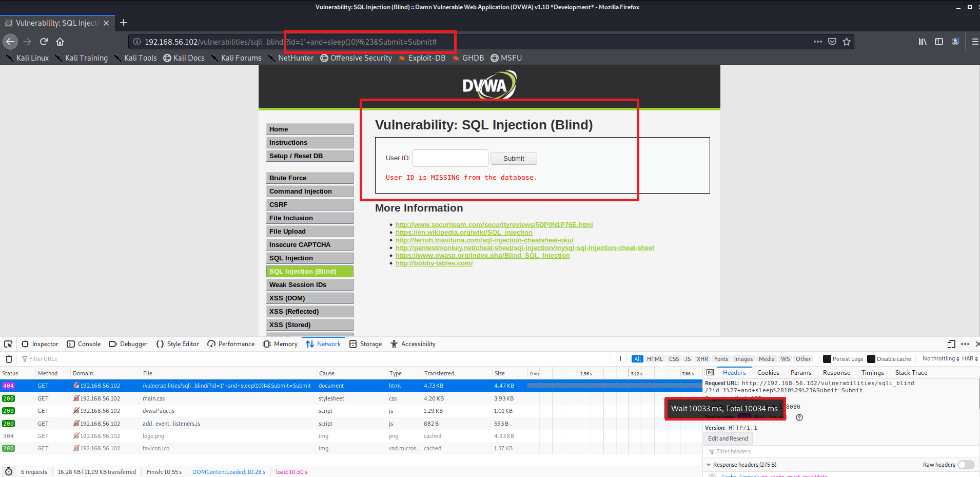The width and height of the screenshot is (980, 477).
Task: Switch to the Console panel
Action: tap(84, 344)
